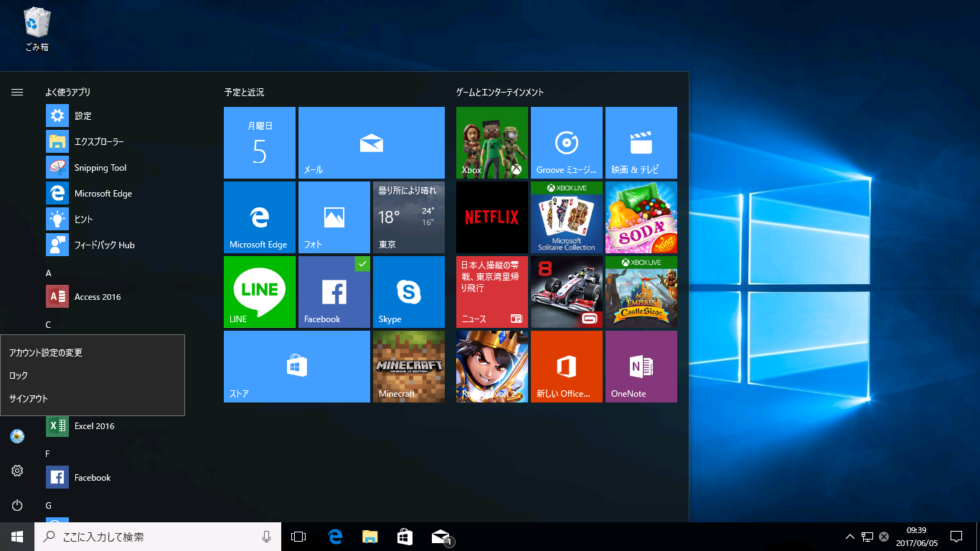Viewport: 980px width, 551px height.
Task: Open the 映画 & テレビ tile
Action: click(641, 143)
